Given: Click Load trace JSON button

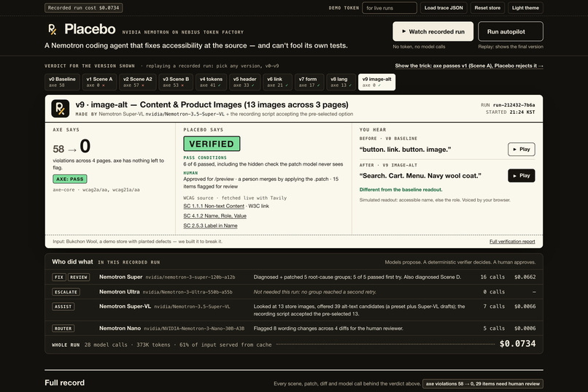Looking at the screenshot, I should click(444, 8).
